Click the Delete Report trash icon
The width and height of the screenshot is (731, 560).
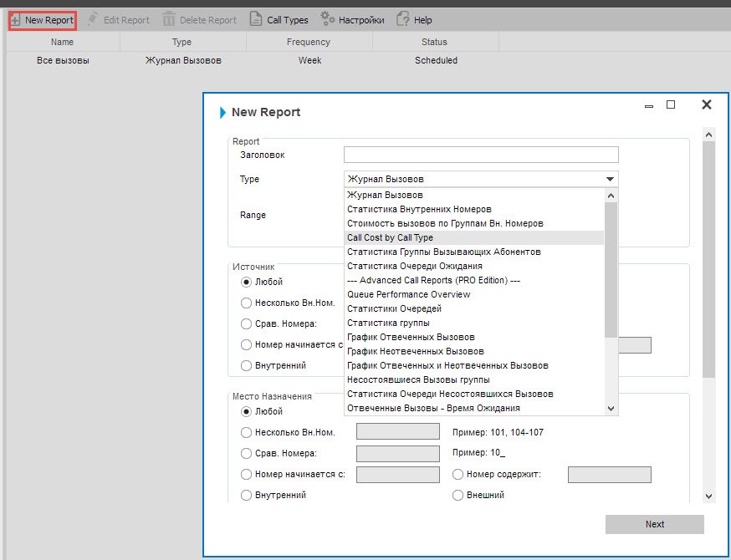(170, 19)
